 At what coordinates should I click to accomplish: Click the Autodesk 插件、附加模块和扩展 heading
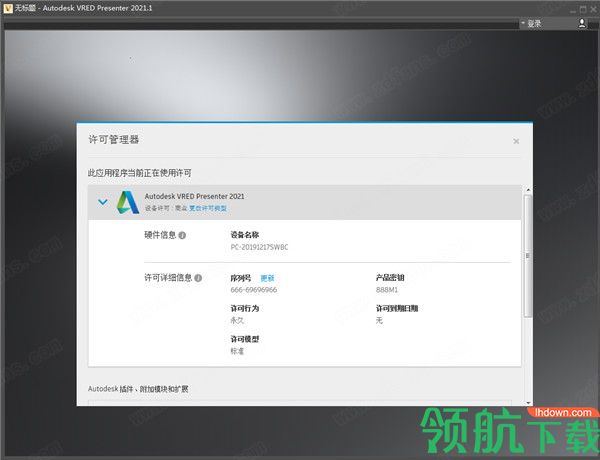click(x=138, y=389)
